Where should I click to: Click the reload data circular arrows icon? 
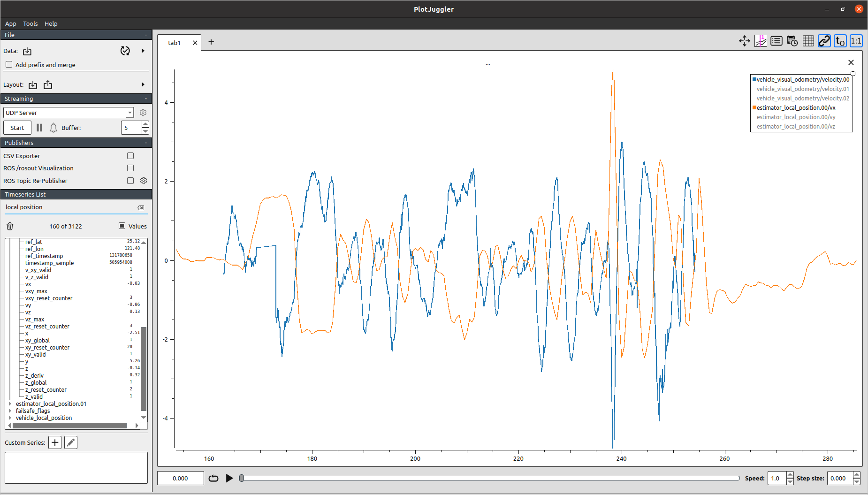pos(125,51)
